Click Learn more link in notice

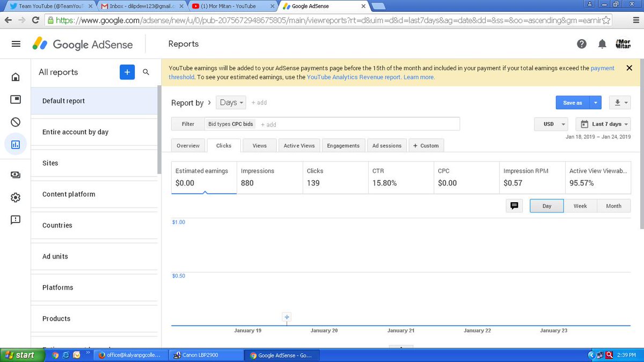pyautogui.click(x=419, y=77)
